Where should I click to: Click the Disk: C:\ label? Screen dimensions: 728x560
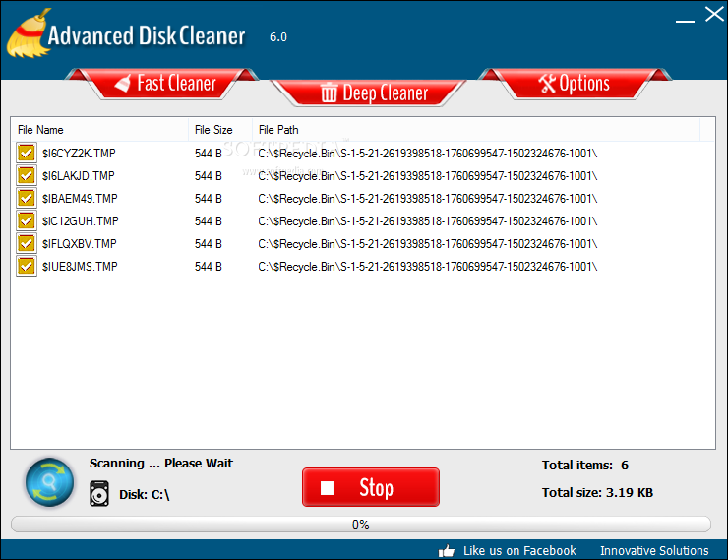(x=145, y=495)
